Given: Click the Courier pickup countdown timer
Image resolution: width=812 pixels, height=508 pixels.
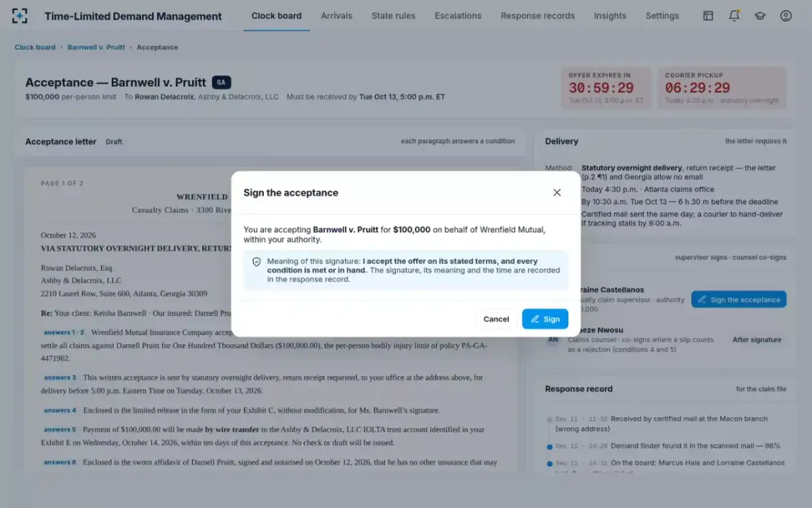Looking at the screenshot, I should point(722,88).
